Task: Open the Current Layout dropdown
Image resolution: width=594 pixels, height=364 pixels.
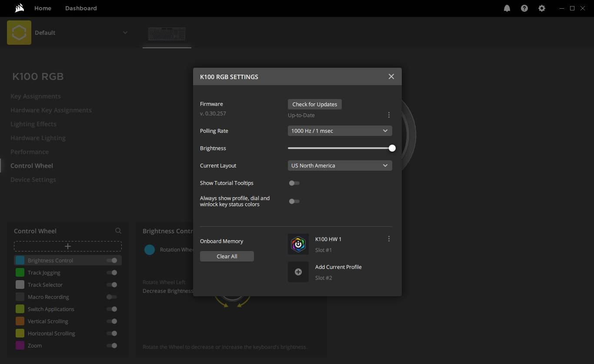Action: click(340, 165)
